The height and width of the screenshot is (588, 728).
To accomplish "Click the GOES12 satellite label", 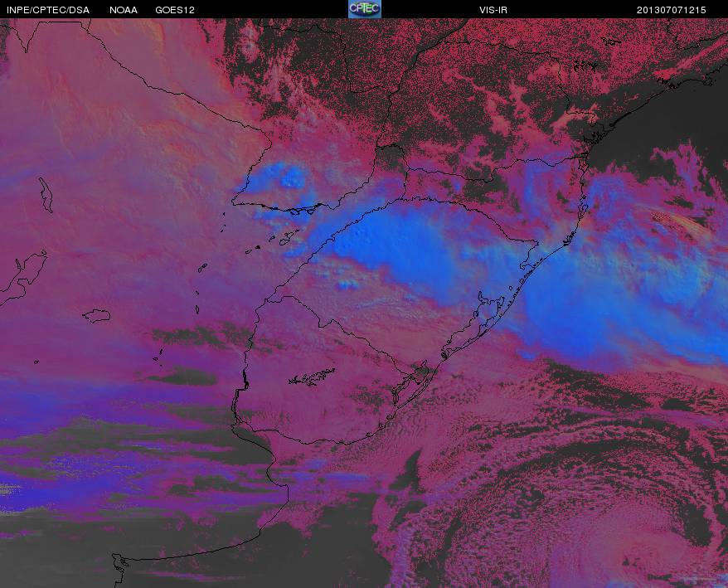I will (x=175, y=10).
